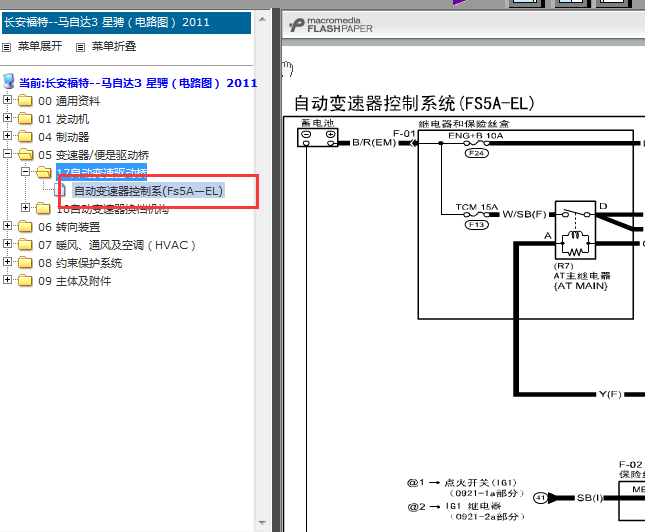Select 05 变速器/便是驱动桥 tree label

coord(93,155)
